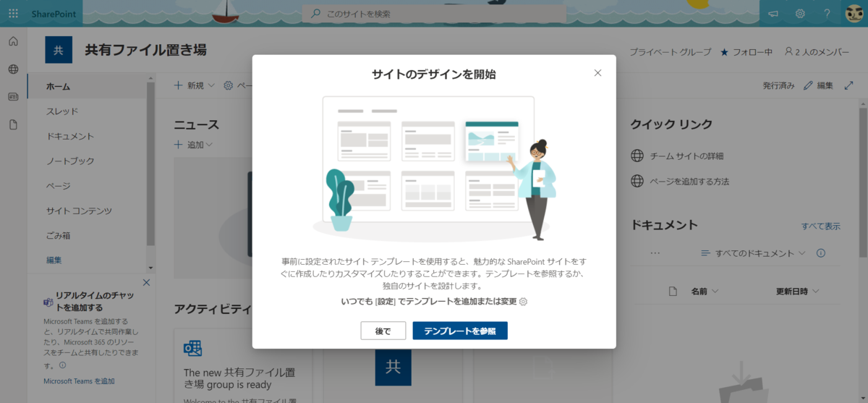This screenshot has height=403, width=868.
Task: Go to Home icon in left rail
Action: [13, 41]
